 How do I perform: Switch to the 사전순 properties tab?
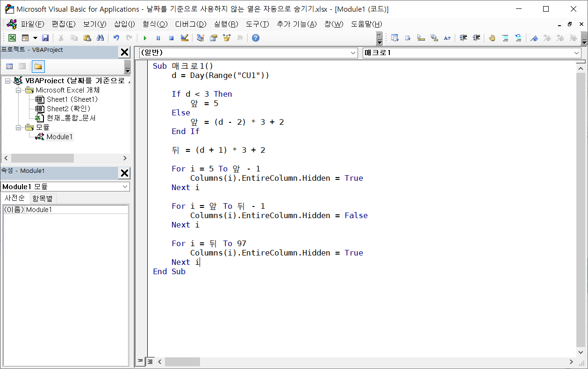point(14,198)
